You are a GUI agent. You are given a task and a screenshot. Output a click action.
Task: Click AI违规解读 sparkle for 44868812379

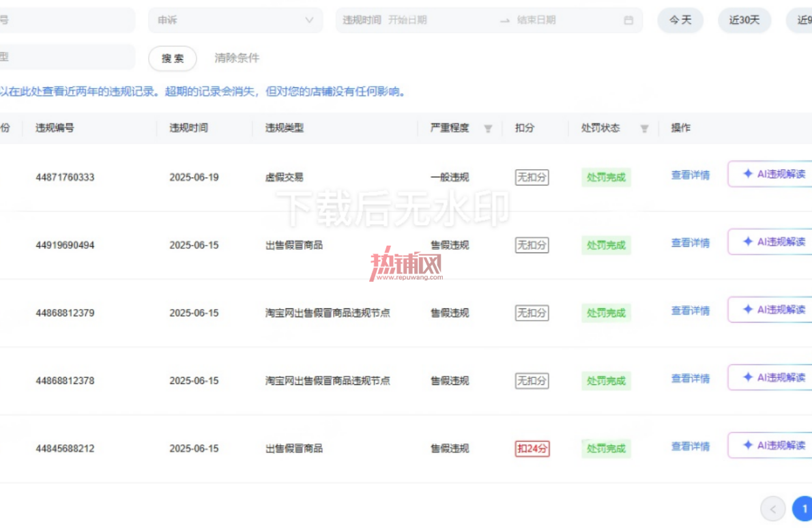[x=747, y=310]
